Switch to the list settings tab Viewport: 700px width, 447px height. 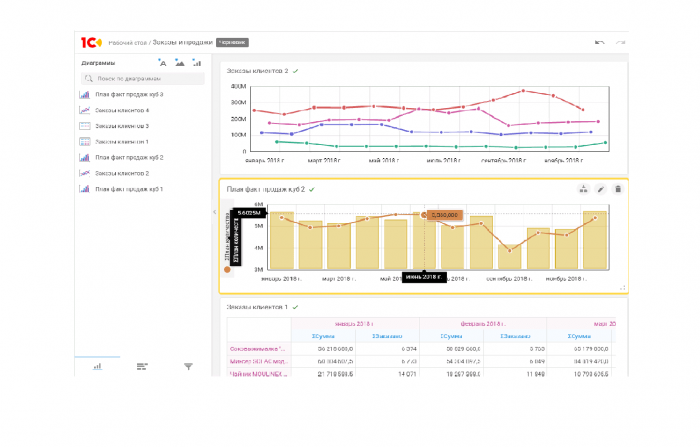tap(142, 367)
